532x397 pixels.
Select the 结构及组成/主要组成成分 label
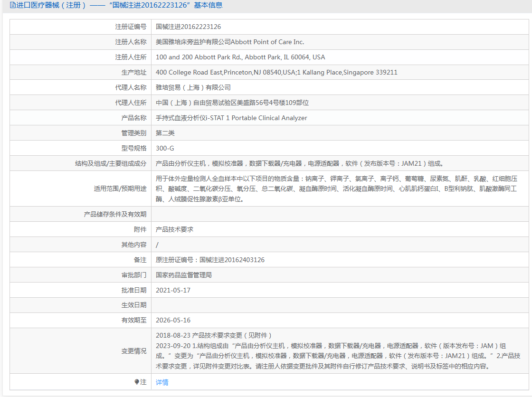[x=111, y=163]
